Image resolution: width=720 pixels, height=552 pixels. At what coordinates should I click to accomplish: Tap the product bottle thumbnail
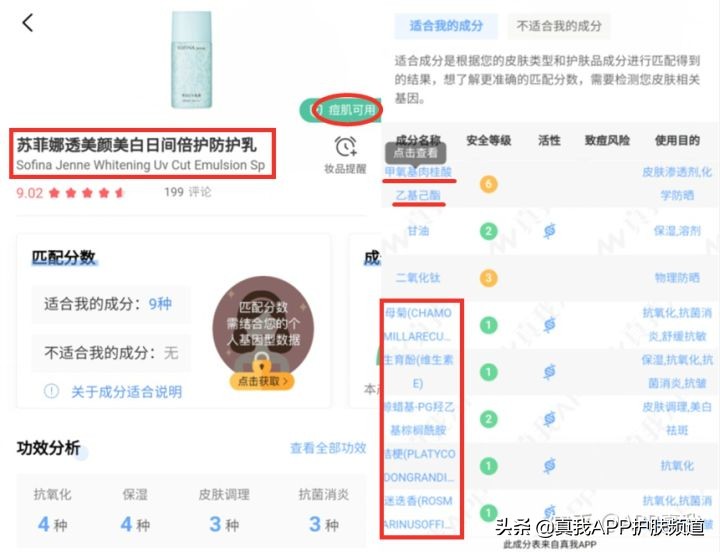191,60
